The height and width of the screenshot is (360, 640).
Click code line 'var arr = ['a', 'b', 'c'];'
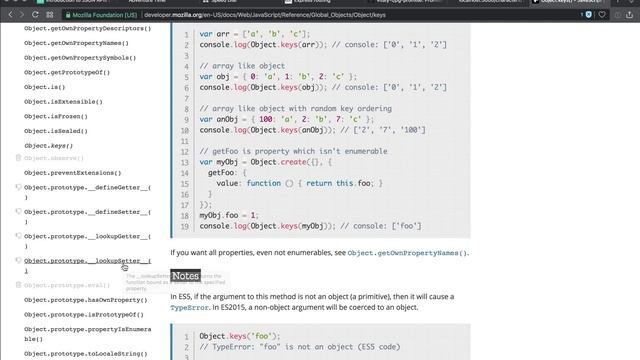(x=255, y=34)
